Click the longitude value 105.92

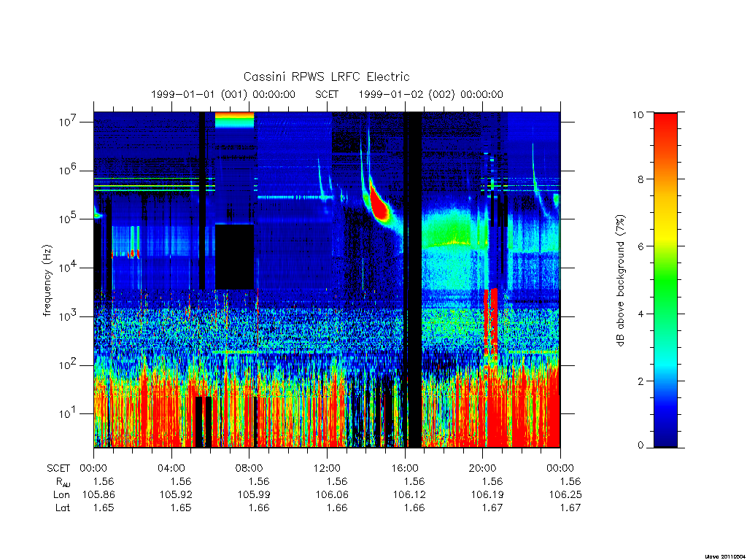point(177,495)
